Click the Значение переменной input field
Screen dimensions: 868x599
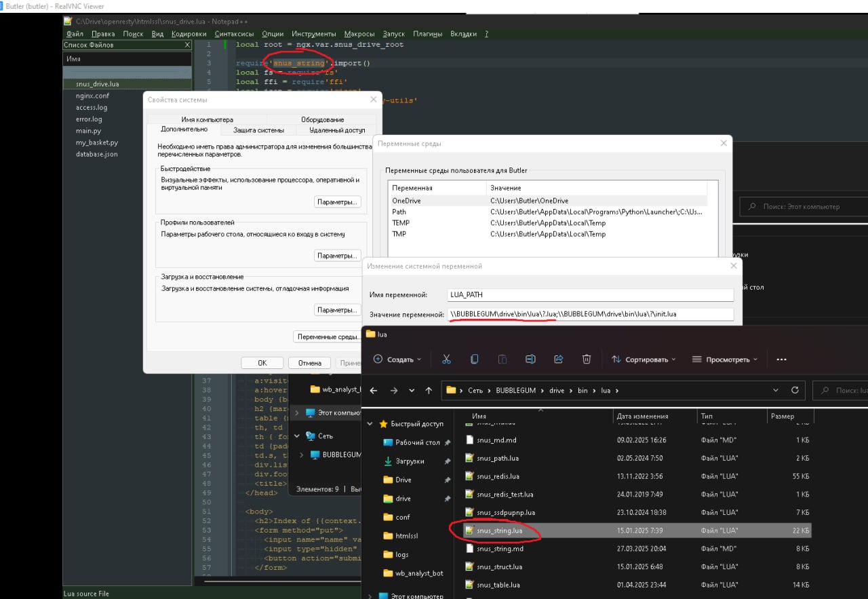click(x=590, y=314)
